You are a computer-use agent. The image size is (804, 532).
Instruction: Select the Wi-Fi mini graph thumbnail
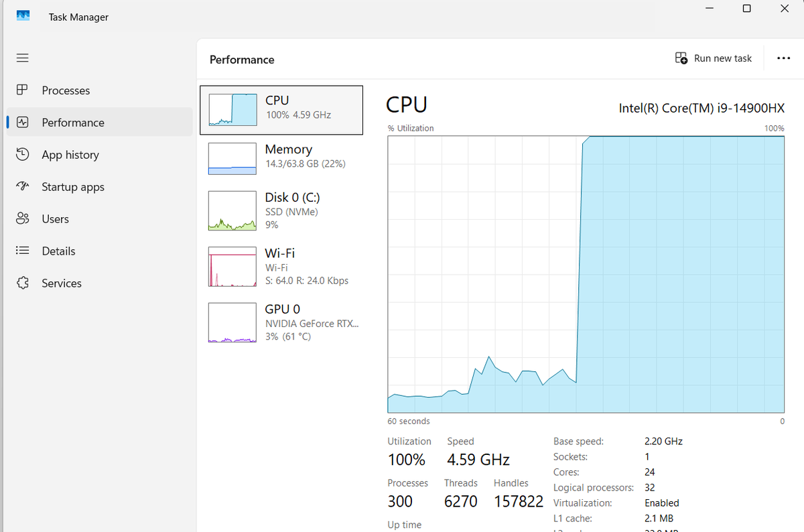[x=232, y=267]
